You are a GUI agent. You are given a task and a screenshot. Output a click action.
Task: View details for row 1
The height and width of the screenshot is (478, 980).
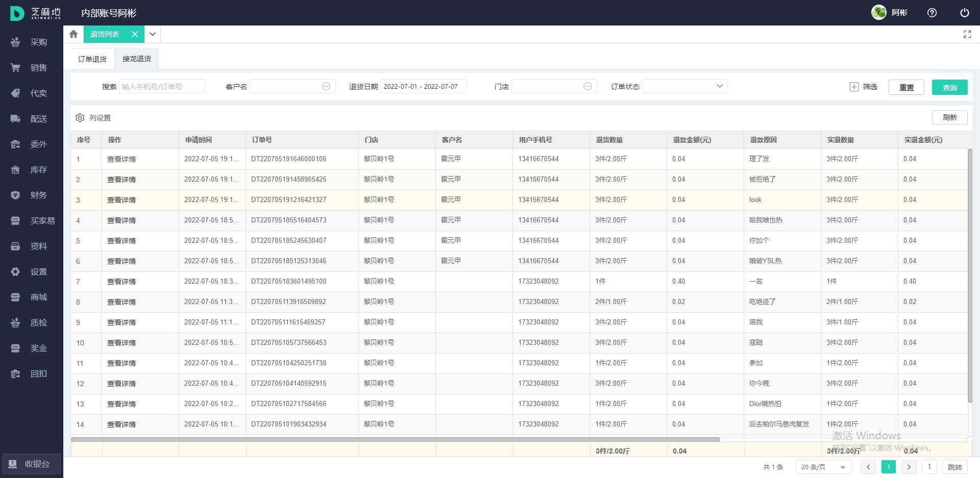tap(121, 159)
